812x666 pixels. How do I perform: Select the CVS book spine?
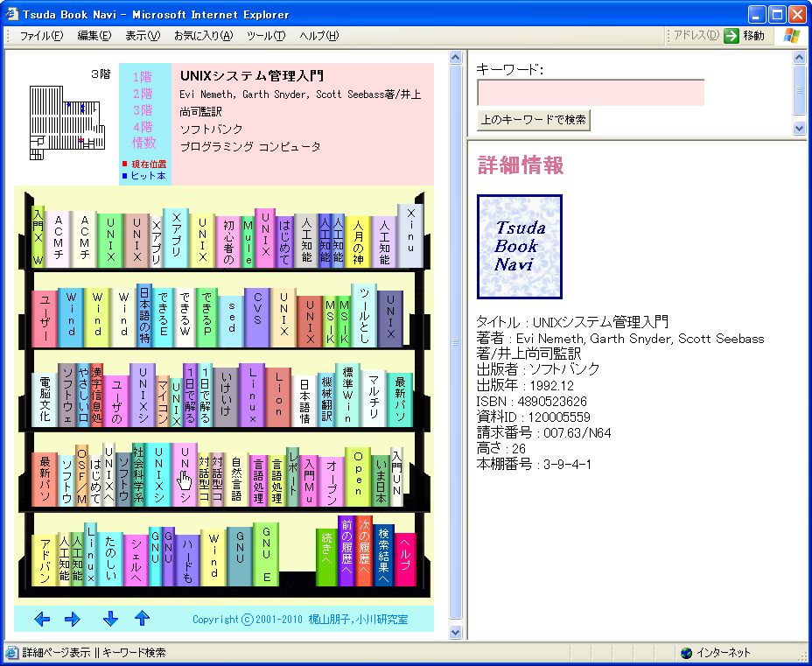[257, 318]
